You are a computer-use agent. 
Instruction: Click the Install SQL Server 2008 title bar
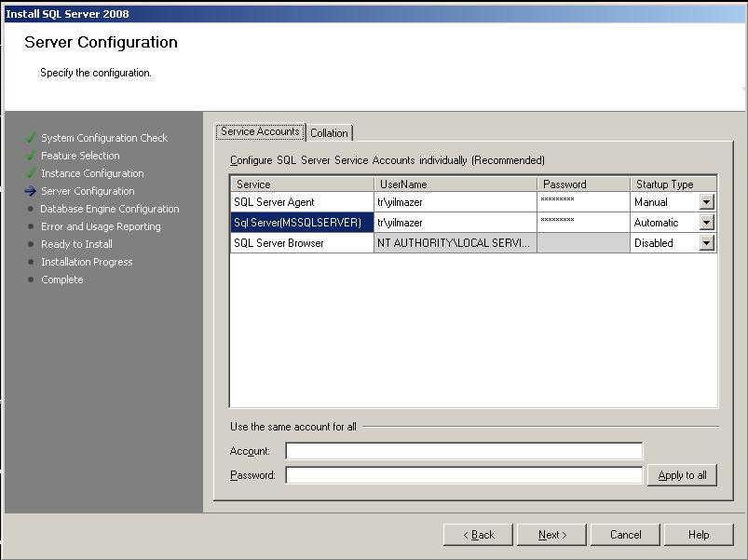click(x=374, y=14)
